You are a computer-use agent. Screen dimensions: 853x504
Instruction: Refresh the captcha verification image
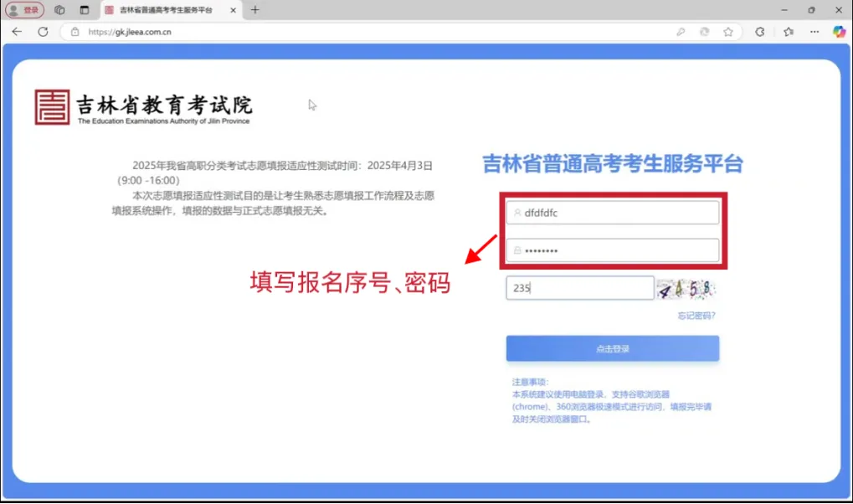(686, 289)
